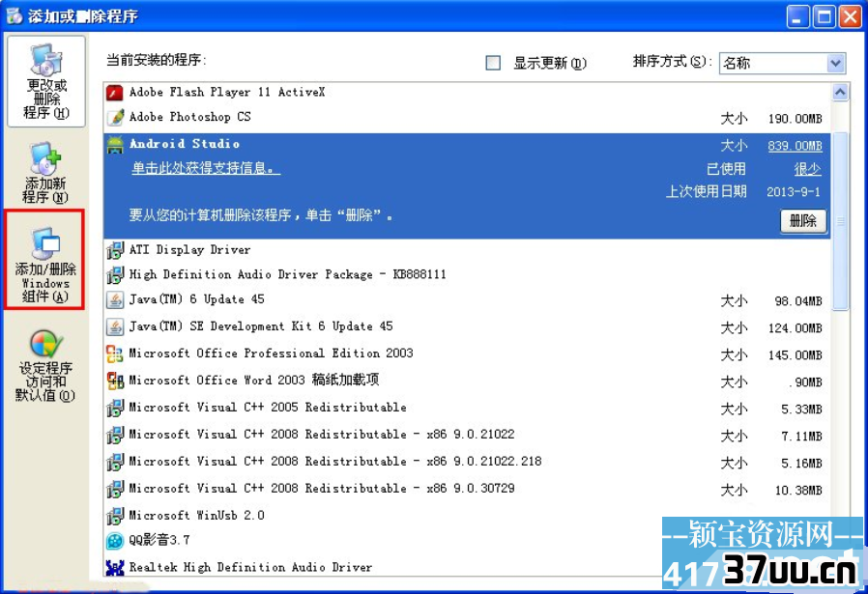
Task: Click the 145.00MB size value
Action: point(795,355)
